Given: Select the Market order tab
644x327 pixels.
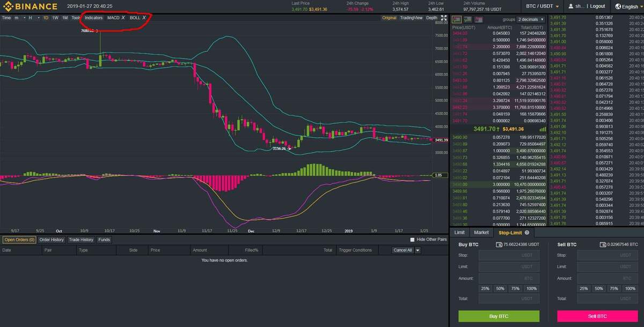Looking at the screenshot, I should click(x=481, y=233).
